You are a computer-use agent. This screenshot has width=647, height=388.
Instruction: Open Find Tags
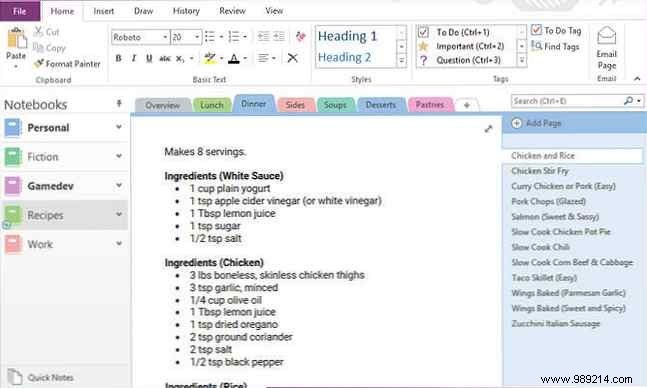point(555,46)
